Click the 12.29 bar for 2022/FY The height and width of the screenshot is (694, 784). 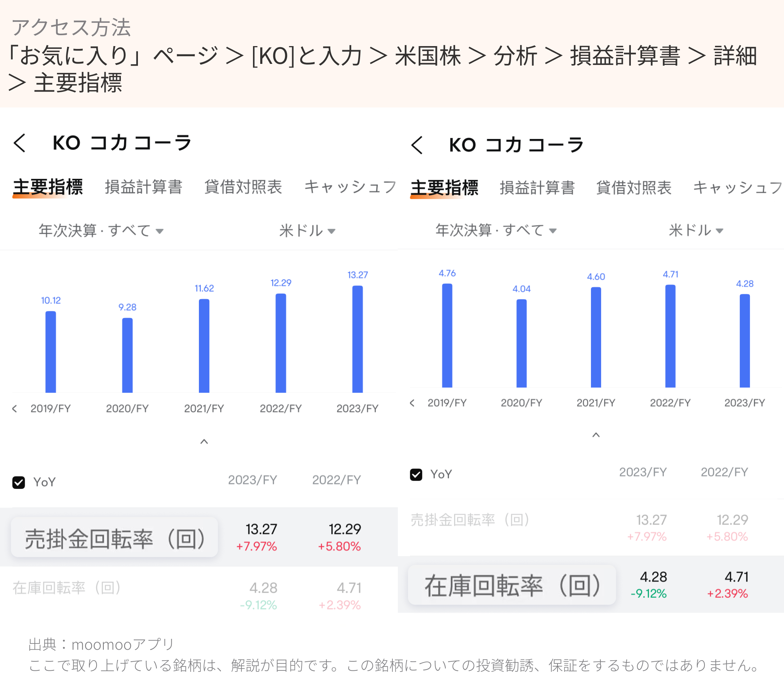(281, 343)
